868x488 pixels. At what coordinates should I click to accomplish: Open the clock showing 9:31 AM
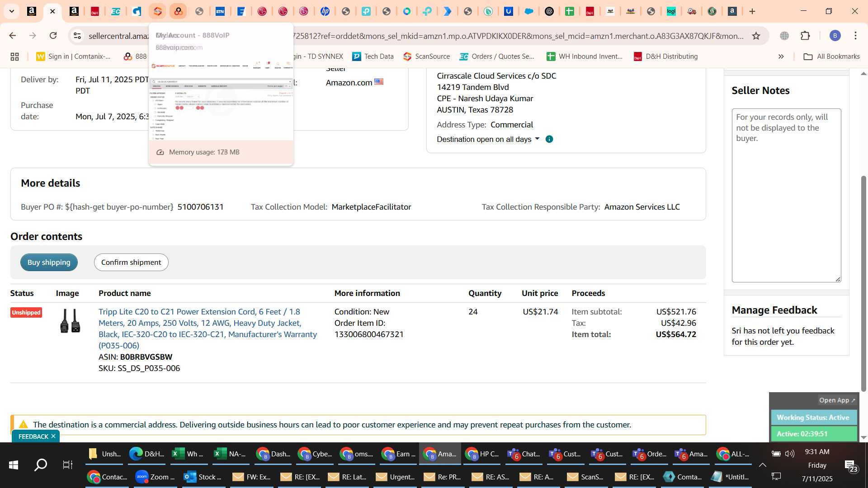pos(817,452)
